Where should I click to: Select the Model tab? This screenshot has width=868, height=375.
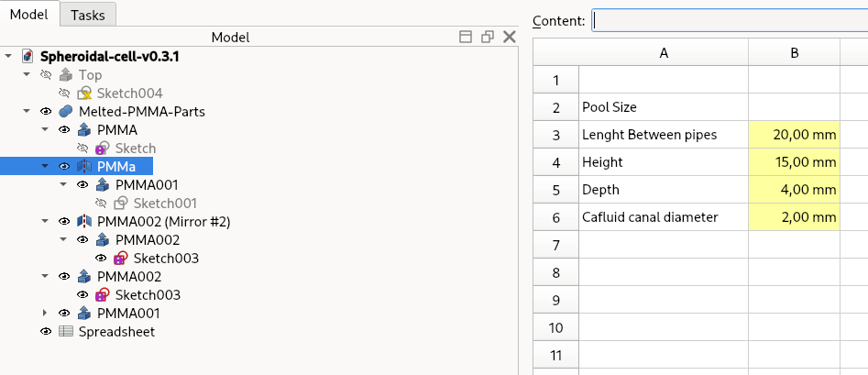coord(29,15)
